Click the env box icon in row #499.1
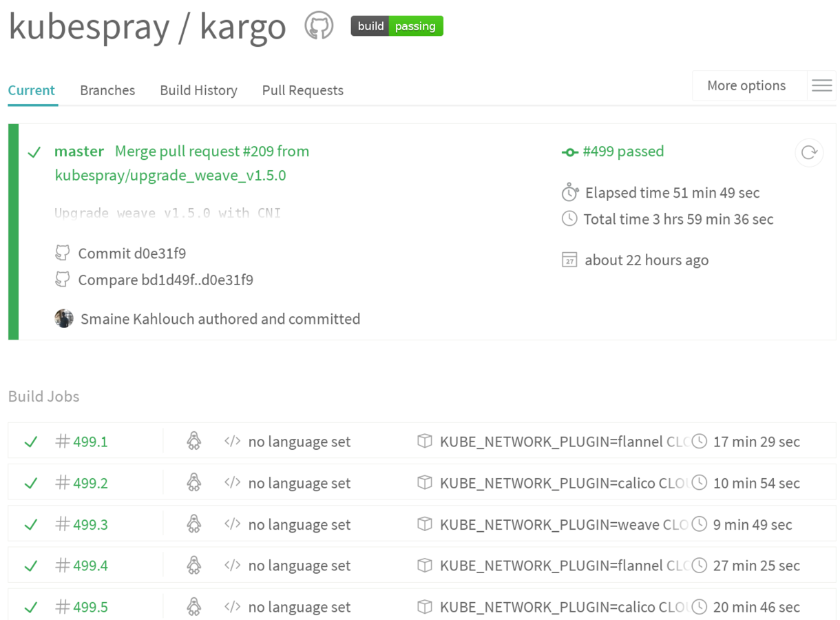840x620 pixels. pyautogui.click(x=425, y=441)
